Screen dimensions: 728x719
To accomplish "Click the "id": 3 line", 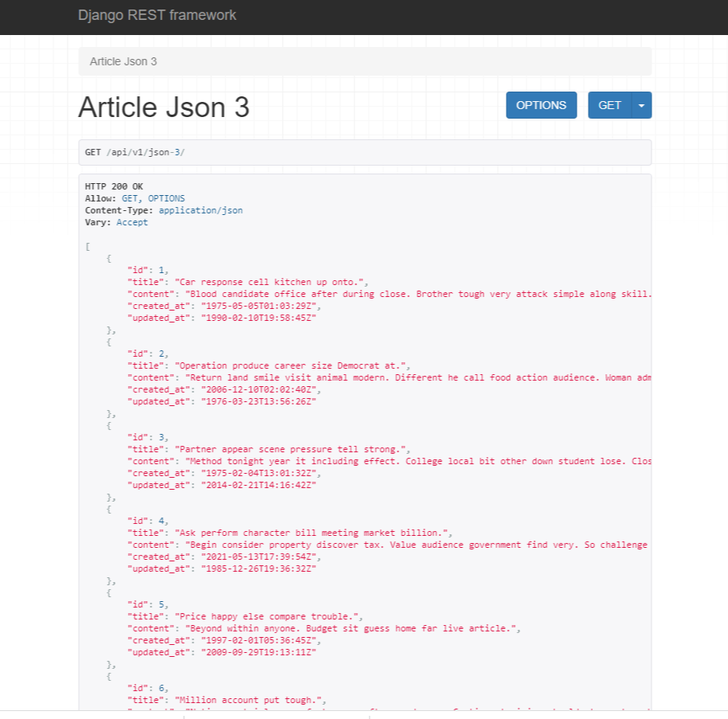I will pyautogui.click(x=148, y=437).
